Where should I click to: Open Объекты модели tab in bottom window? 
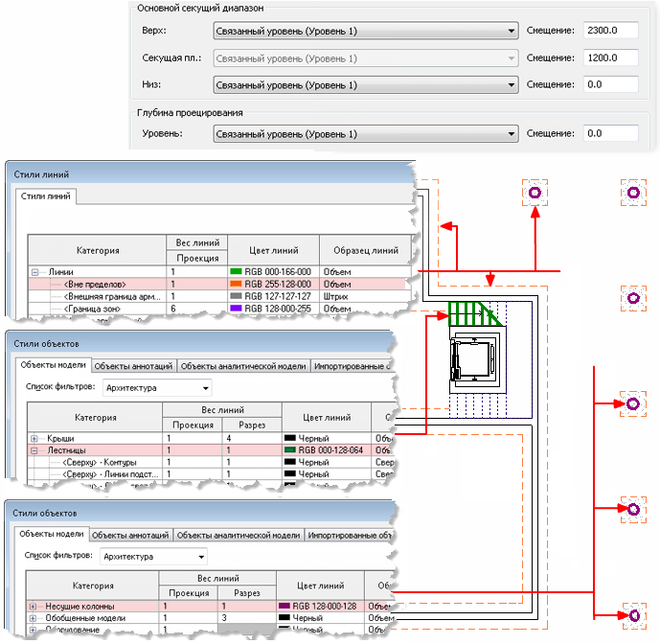pos(52,534)
